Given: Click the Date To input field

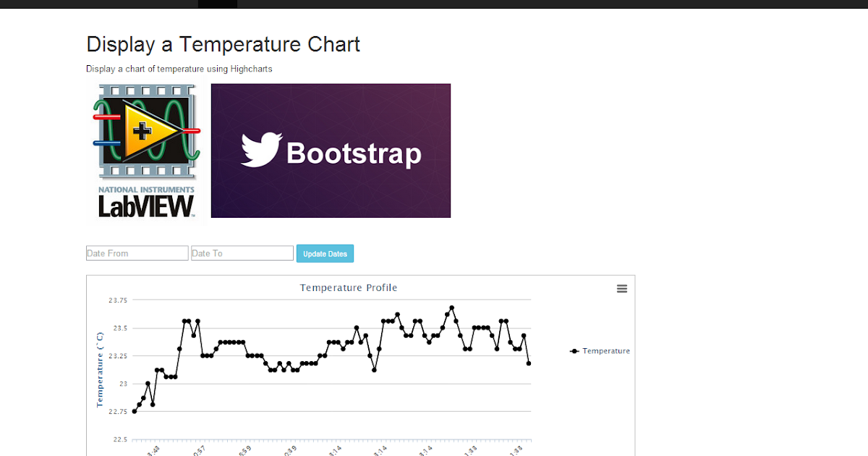Looking at the screenshot, I should [242, 253].
